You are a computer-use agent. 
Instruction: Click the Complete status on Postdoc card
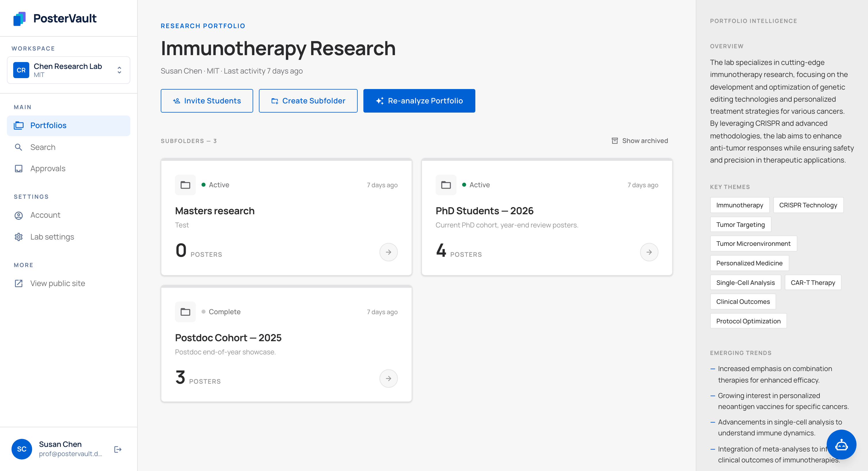[221, 312]
